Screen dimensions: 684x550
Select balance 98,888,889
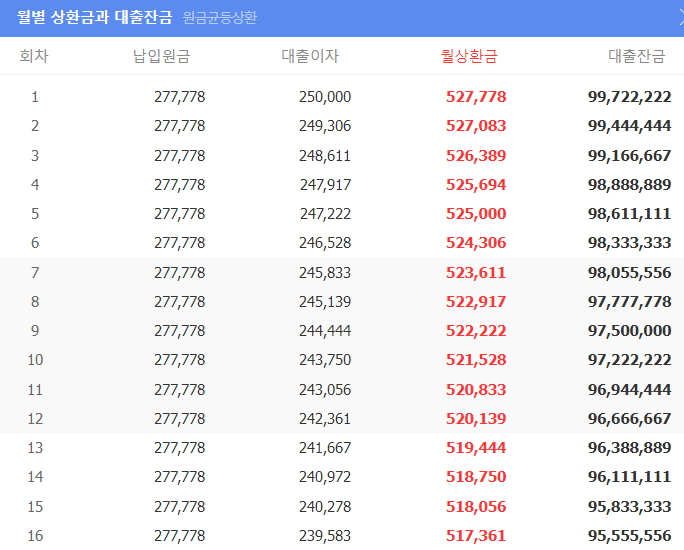click(629, 185)
